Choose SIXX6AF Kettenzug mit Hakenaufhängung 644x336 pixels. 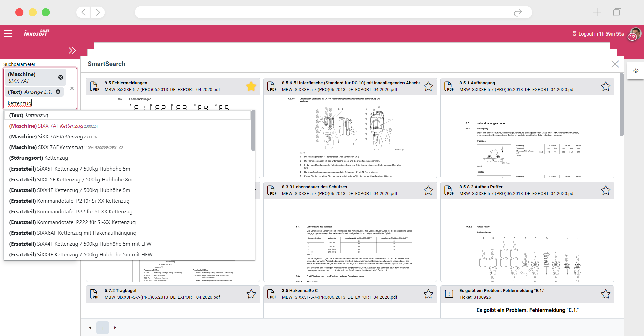(x=127, y=233)
